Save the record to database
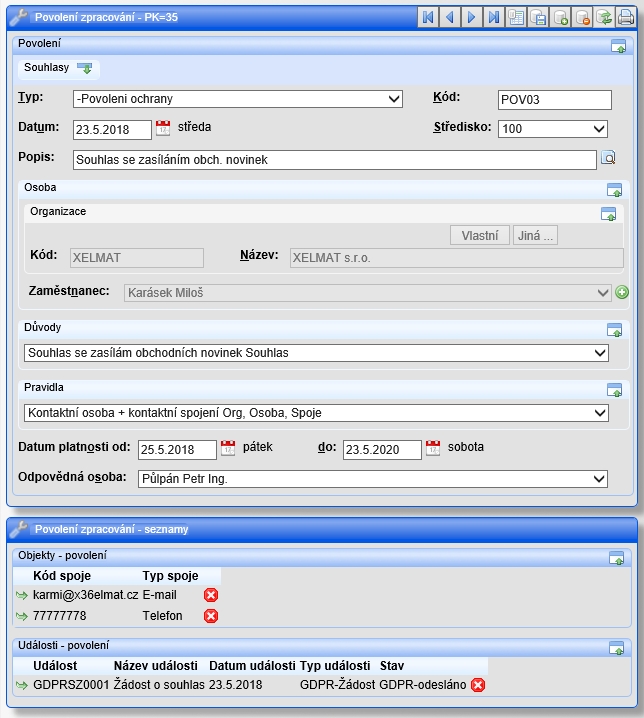The height and width of the screenshot is (718, 644). tap(538, 18)
